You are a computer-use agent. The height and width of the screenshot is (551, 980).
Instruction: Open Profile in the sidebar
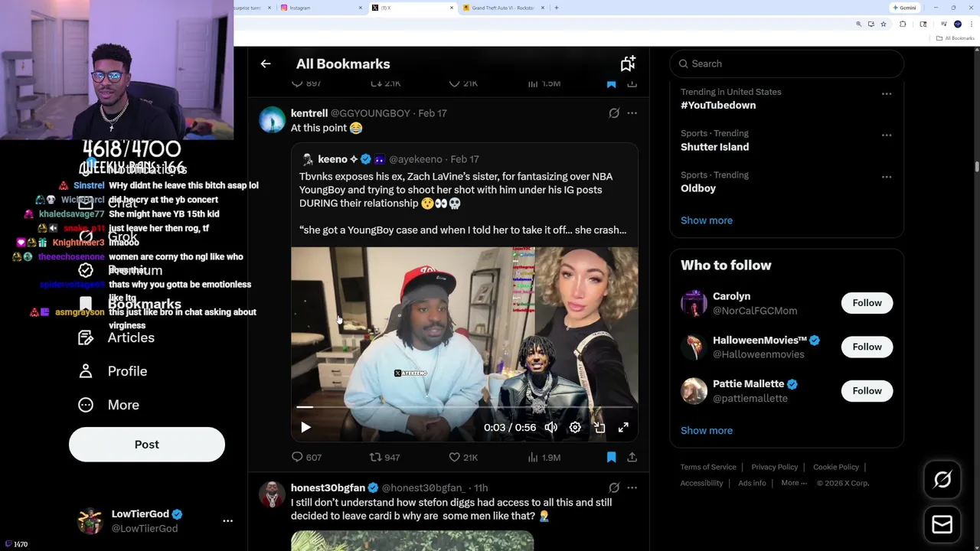coord(113,371)
